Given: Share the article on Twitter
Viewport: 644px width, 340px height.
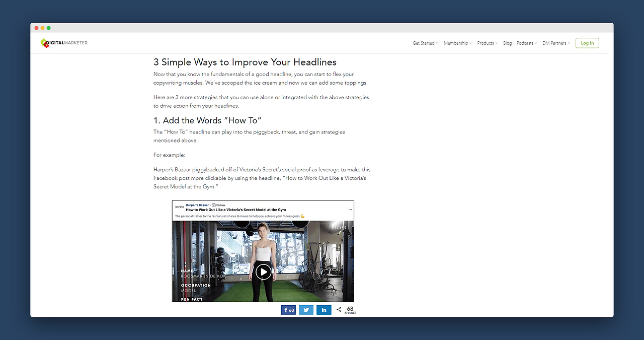Looking at the screenshot, I should [x=306, y=310].
